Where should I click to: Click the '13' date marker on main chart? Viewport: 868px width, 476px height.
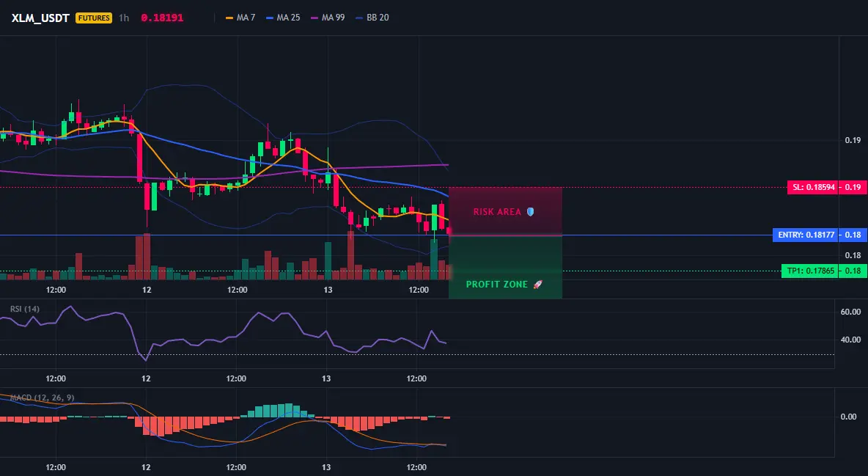click(x=328, y=290)
